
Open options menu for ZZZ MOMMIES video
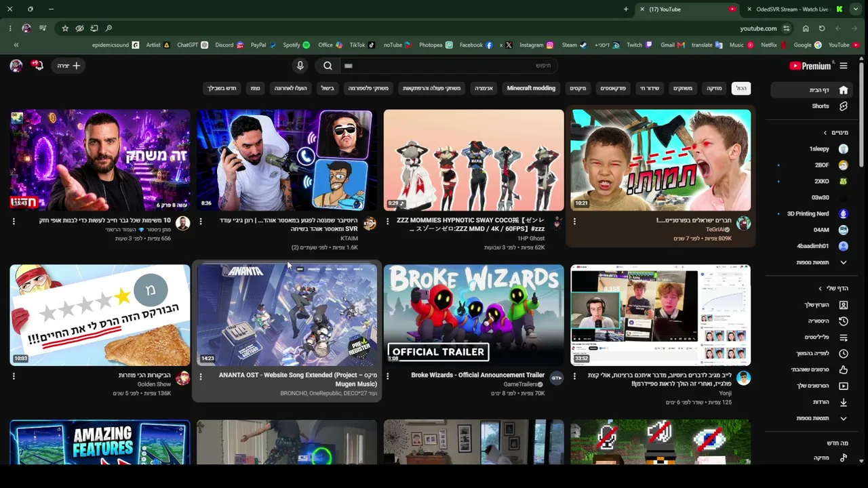[x=388, y=222]
